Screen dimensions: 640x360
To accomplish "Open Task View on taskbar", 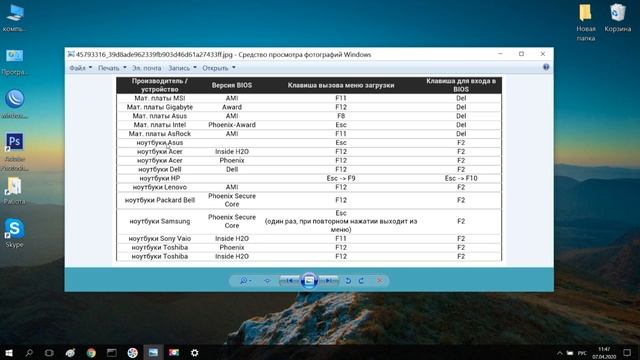I will pyautogui.click(x=49, y=353).
